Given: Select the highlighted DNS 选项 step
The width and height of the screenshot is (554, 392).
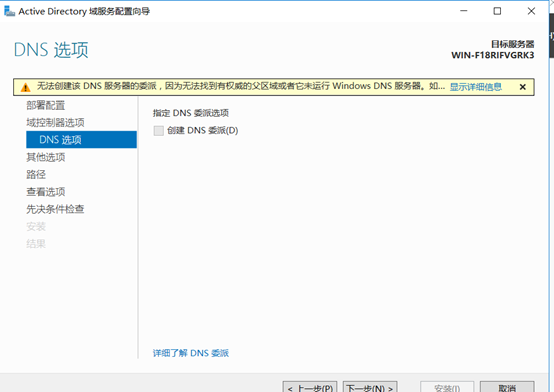Looking at the screenshot, I should click(81, 140).
